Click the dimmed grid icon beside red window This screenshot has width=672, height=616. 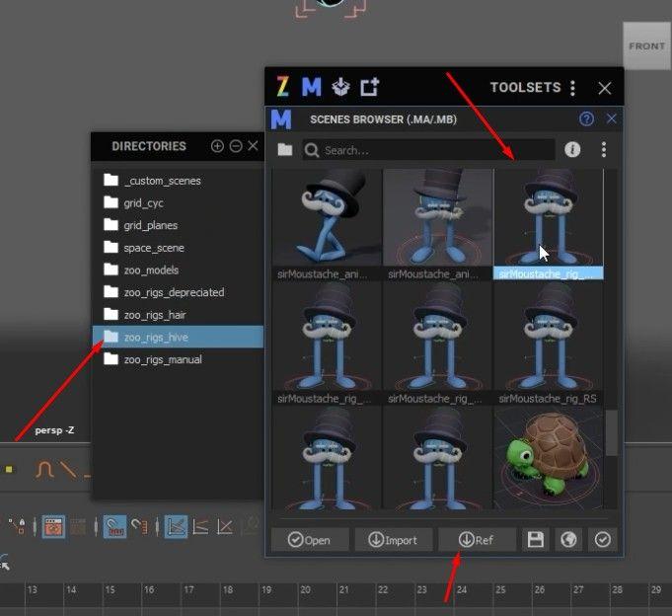pyautogui.click(x=78, y=526)
